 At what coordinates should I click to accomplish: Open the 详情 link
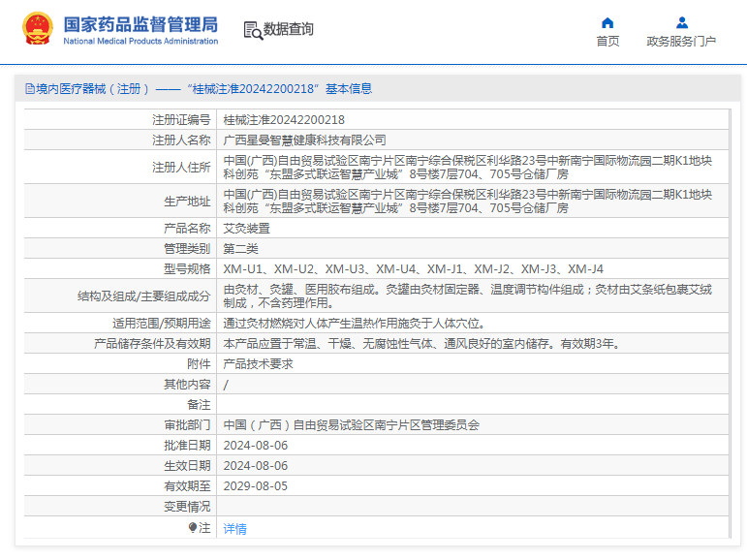(x=234, y=529)
